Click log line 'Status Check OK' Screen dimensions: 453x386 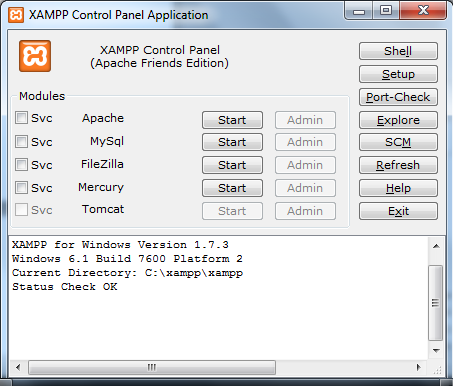click(x=65, y=287)
